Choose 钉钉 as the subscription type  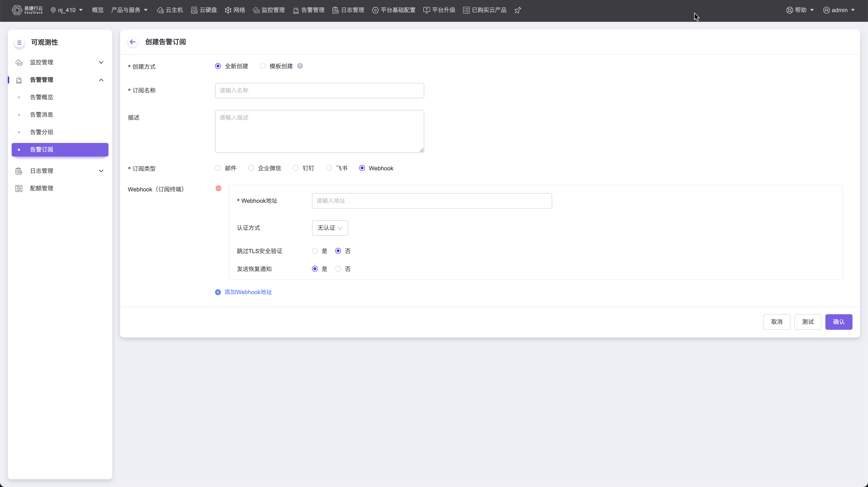(295, 168)
